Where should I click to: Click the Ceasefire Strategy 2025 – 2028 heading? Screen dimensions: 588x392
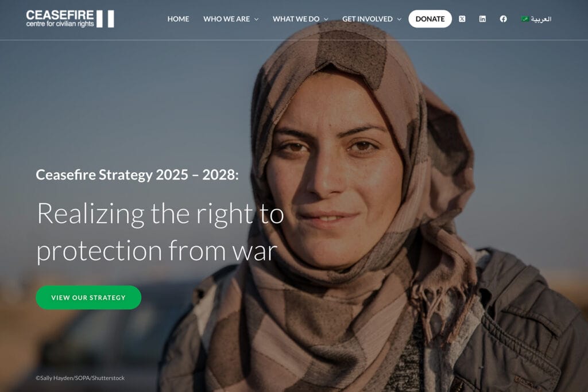[137, 174]
